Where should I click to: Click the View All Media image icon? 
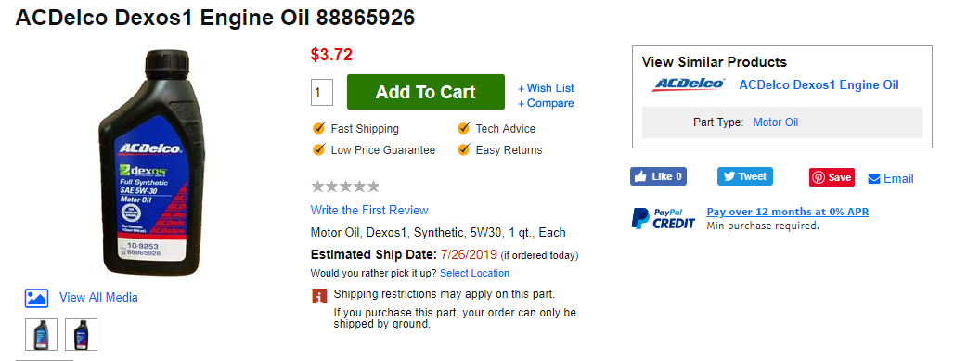coord(36,298)
